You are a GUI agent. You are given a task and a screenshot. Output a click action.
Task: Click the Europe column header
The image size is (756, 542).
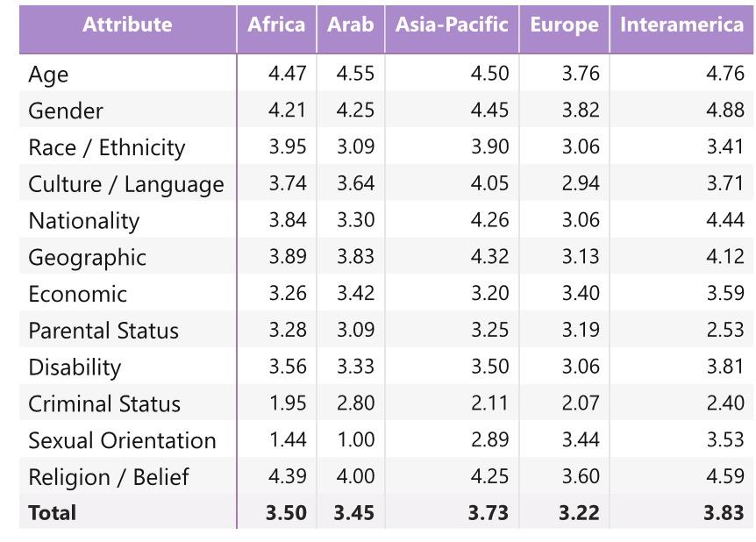(x=563, y=25)
